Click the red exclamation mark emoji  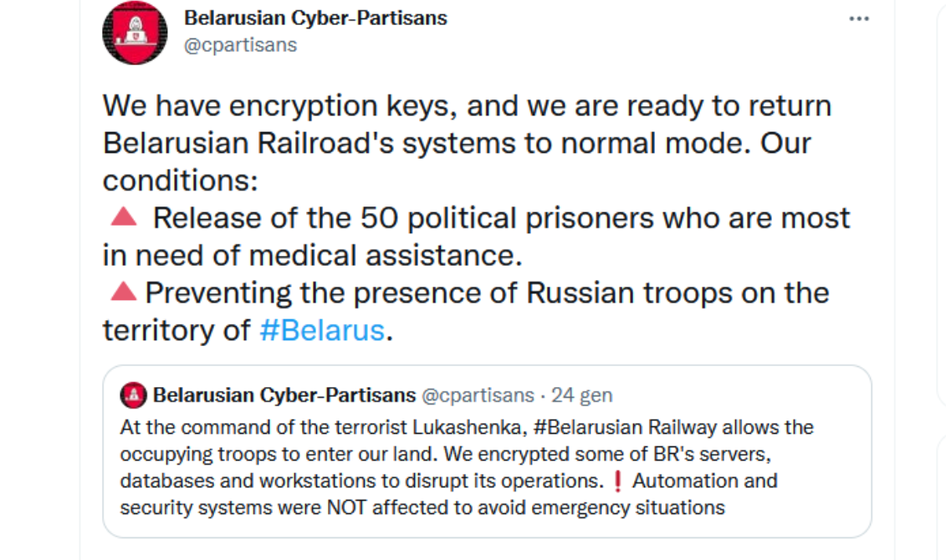[x=617, y=481]
